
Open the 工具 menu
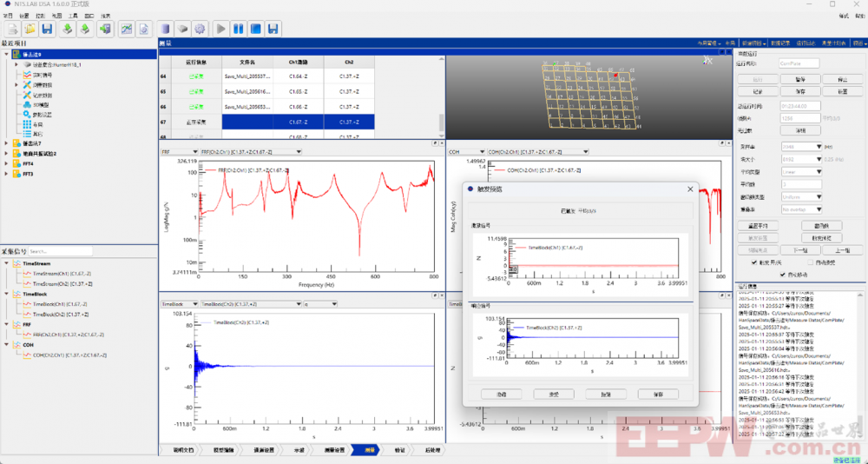[73, 17]
